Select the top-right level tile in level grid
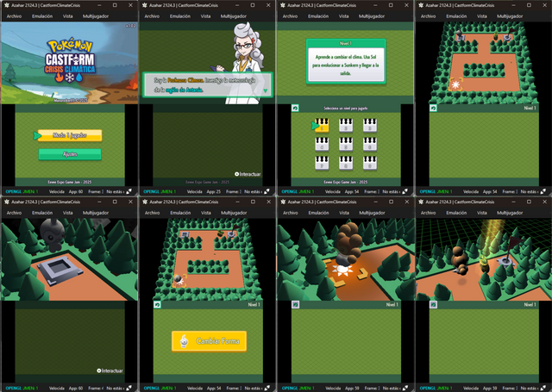This screenshot has height=392, width=552. tap(370, 125)
